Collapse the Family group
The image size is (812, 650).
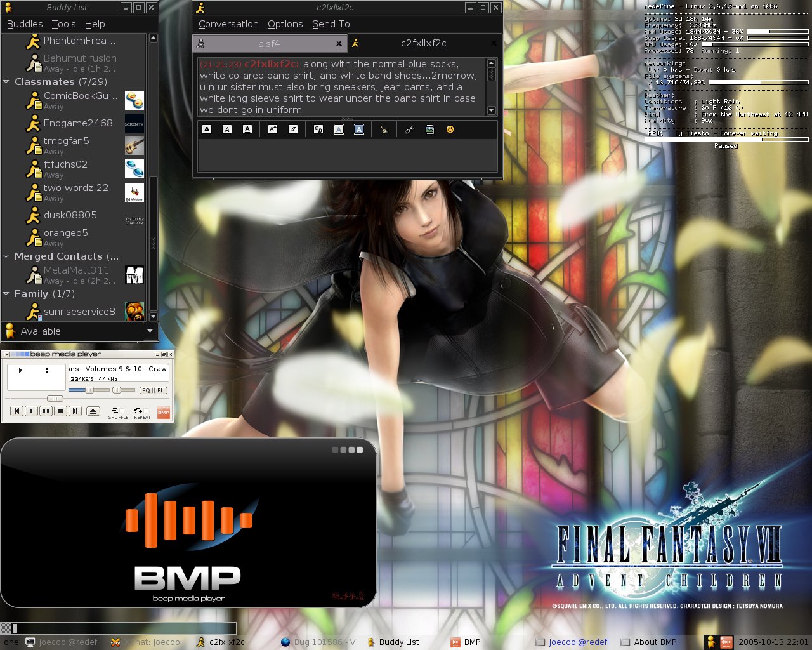tap(6, 294)
